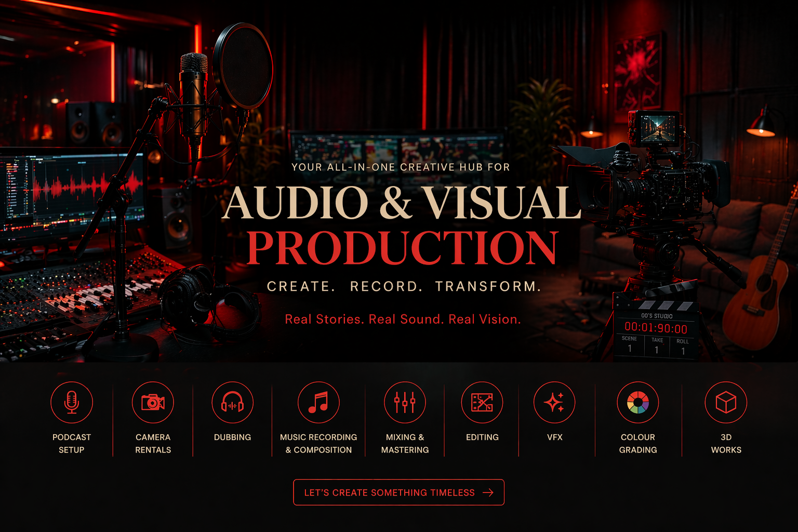Select the Camera Rentals camera icon
The width and height of the screenshot is (798, 532).
153,403
